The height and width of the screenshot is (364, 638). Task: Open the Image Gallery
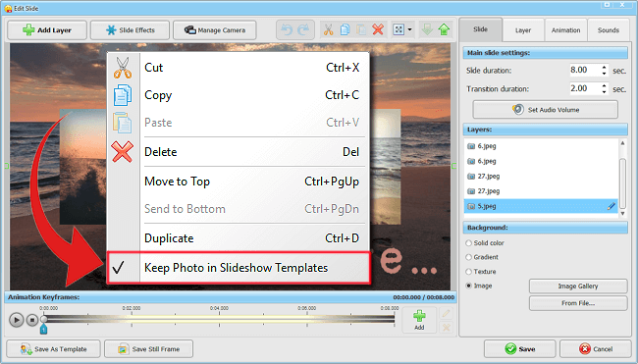pos(578,286)
